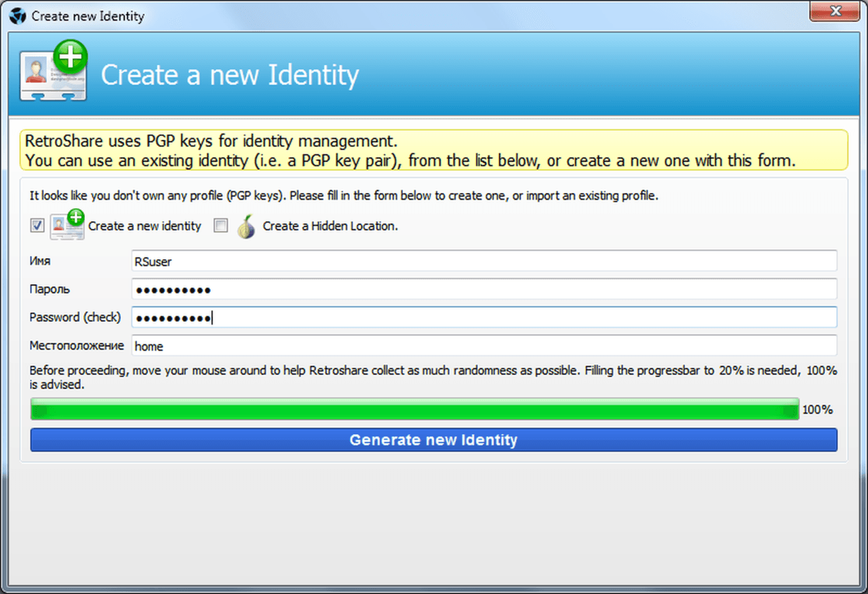Click the yellow PGP keys info banner

click(433, 150)
